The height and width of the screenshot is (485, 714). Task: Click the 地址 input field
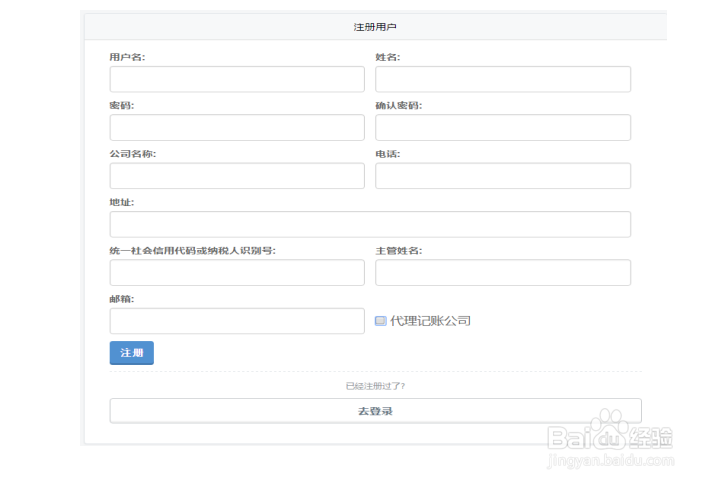point(370,224)
